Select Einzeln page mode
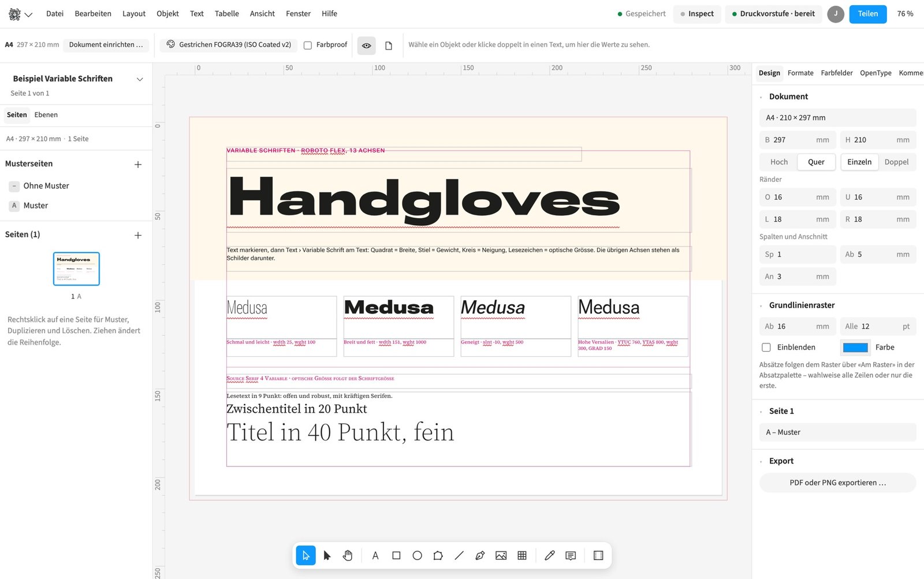924x579 pixels. point(859,162)
